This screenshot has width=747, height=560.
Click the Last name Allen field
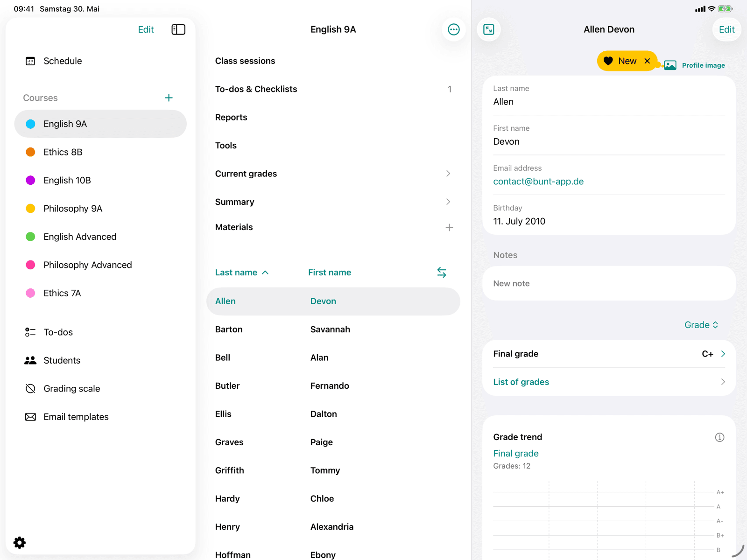[x=609, y=96]
